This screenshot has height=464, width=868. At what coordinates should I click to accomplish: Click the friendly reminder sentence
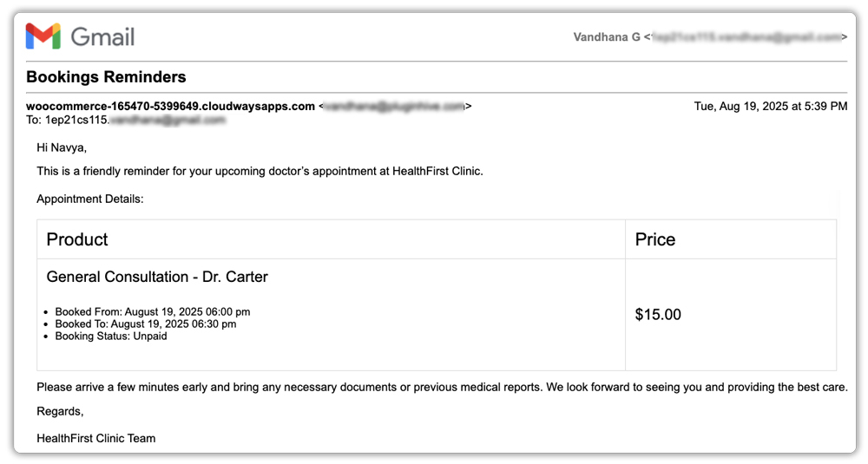260,171
